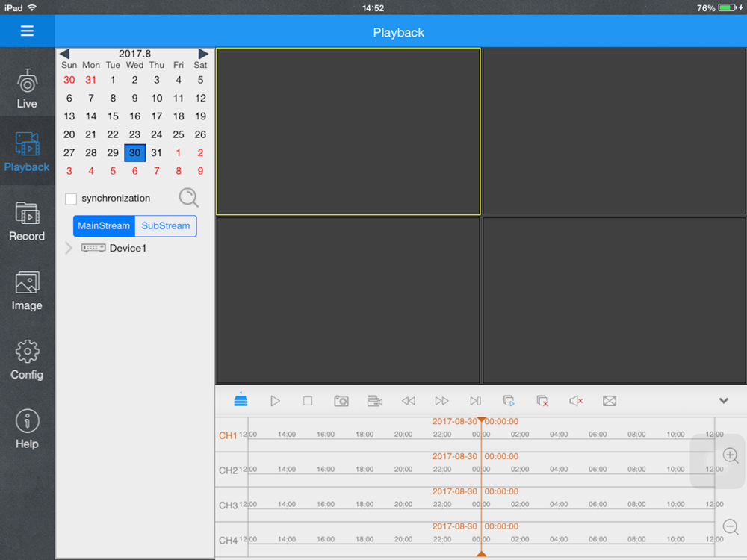
Task: Start recording clip with the camcorder icon
Action: [375, 401]
